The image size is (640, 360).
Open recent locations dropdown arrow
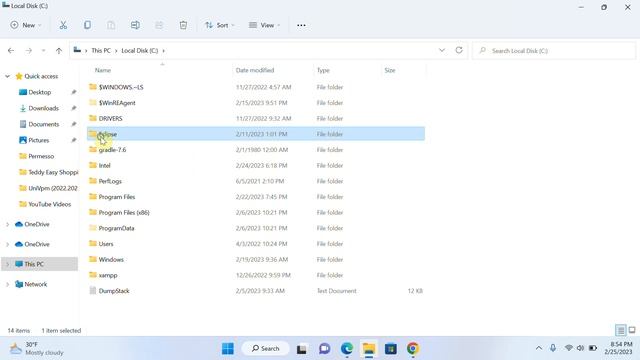pyautogui.click(x=43, y=51)
